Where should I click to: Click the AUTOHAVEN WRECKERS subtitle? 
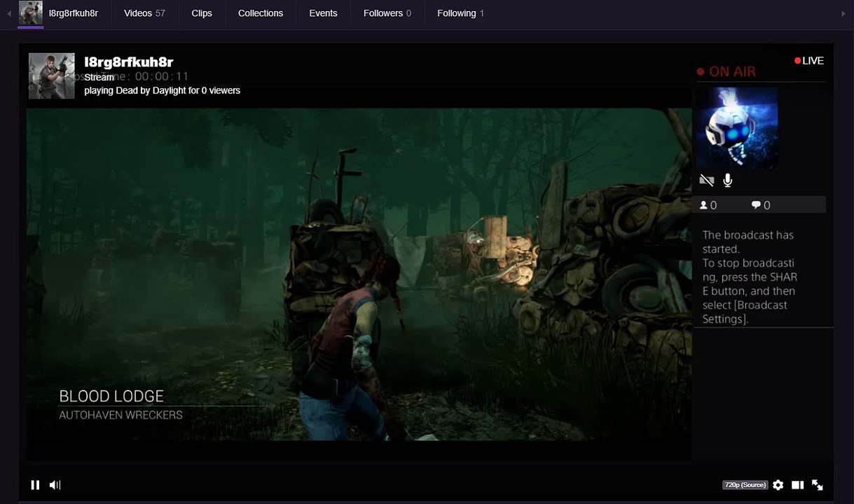click(120, 415)
